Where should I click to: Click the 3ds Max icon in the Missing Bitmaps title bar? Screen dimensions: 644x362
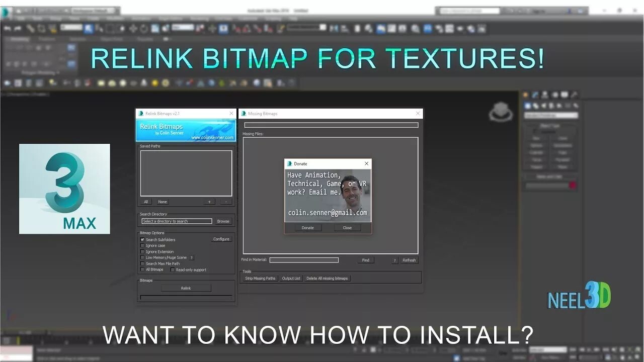244,114
